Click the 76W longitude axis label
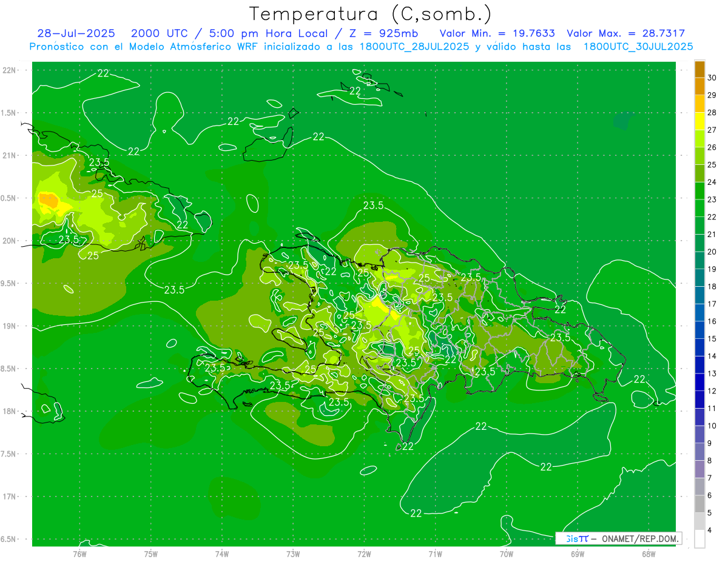The height and width of the screenshot is (562, 728). (79, 554)
